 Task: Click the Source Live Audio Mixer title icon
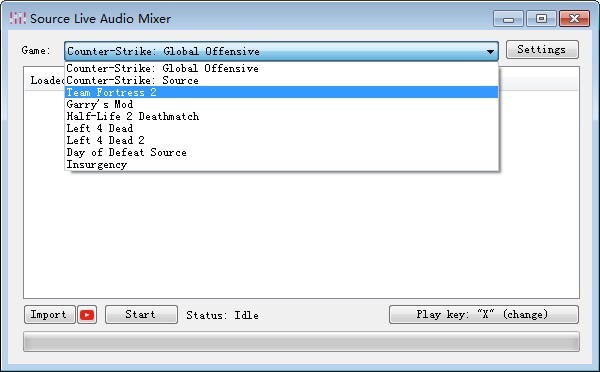pyautogui.click(x=18, y=18)
